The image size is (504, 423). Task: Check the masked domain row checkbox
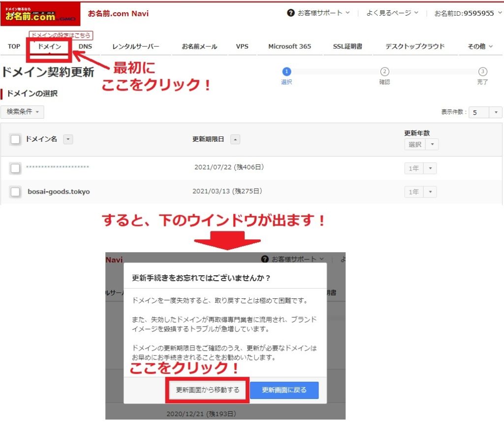(x=15, y=168)
